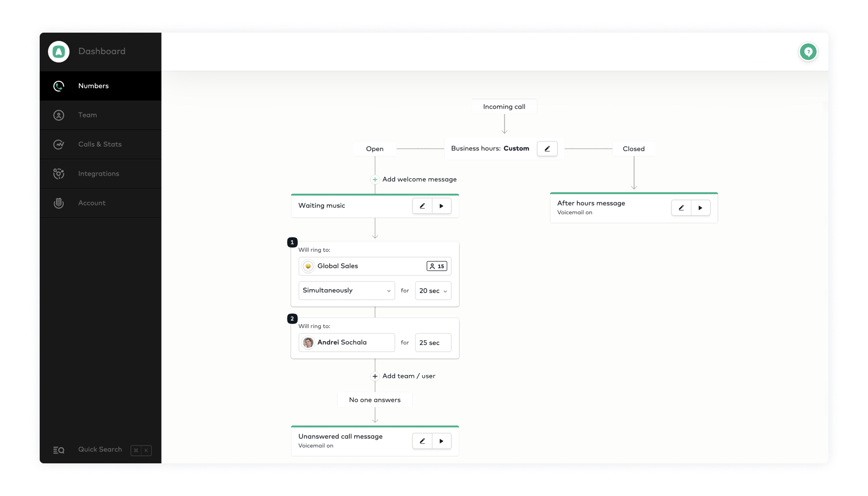Click the help icon in top right corner
This screenshot has height=496, width=868.
pos(808,52)
